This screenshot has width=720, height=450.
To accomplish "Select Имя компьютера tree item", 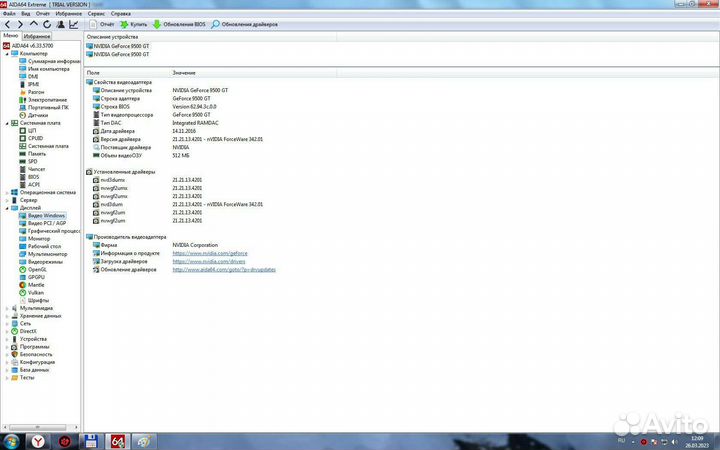I will tap(45, 69).
